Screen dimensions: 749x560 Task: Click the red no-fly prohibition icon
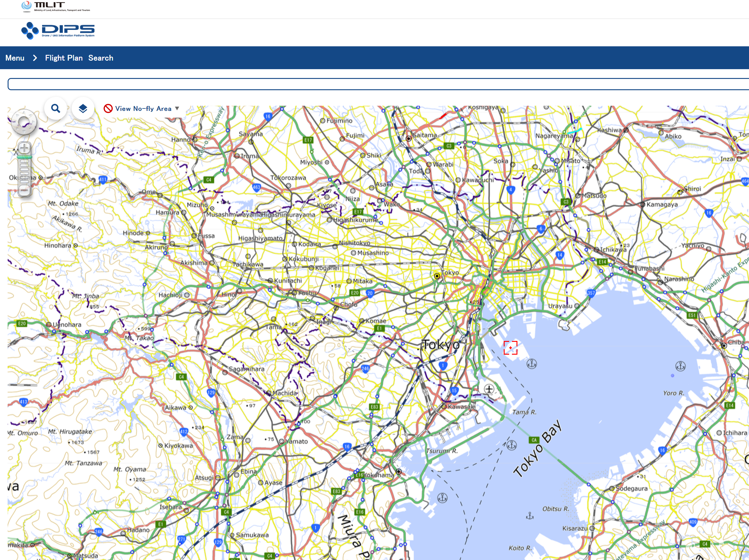(x=108, y=108)
